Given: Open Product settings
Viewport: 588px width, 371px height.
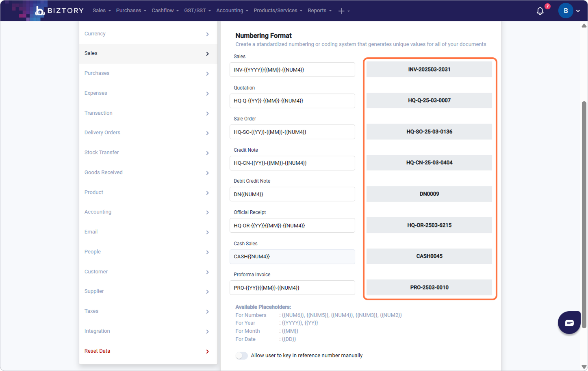Looking at the screenshot, I should click(148, 192).
